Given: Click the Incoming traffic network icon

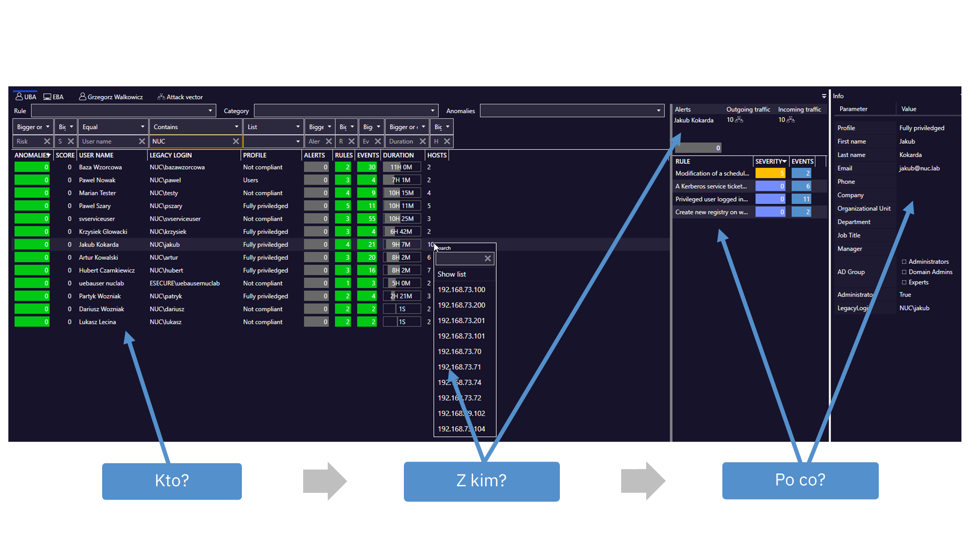Looking at the screenshot, I should (x=791, y=120).
